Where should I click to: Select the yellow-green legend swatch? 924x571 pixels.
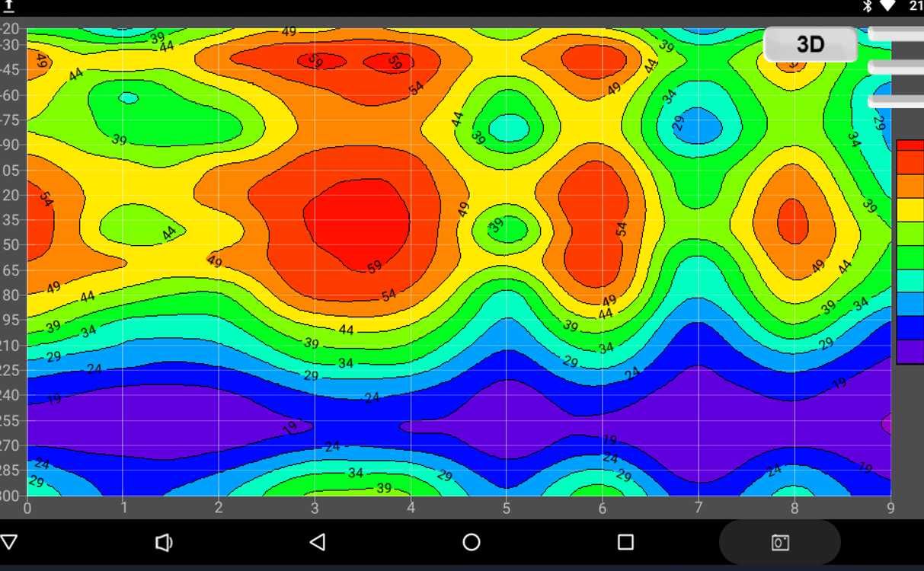[x=910, y=234]
